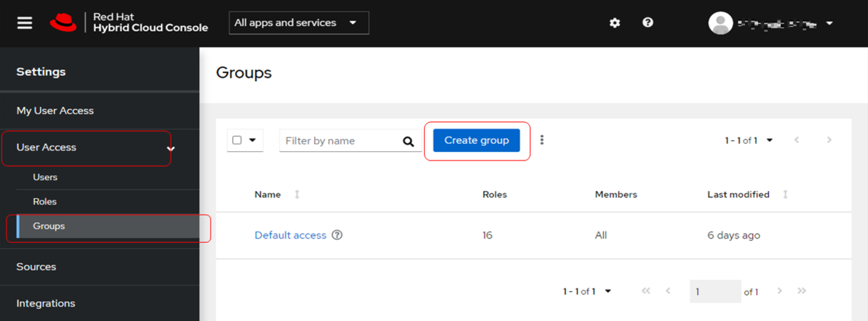Open Users under User Access

coord(45,177)
